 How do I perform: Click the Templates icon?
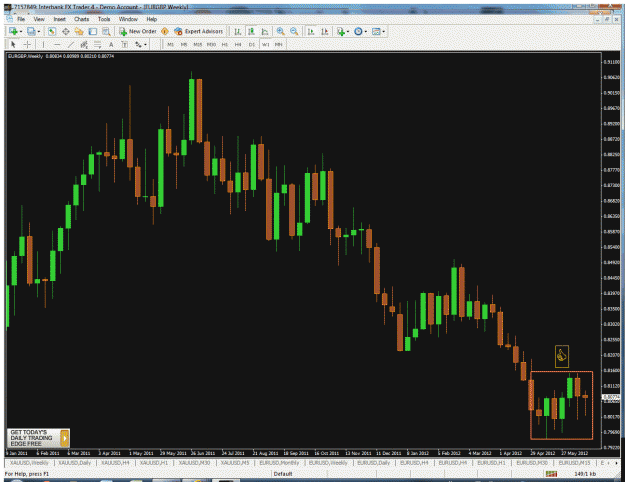point(376,31)
